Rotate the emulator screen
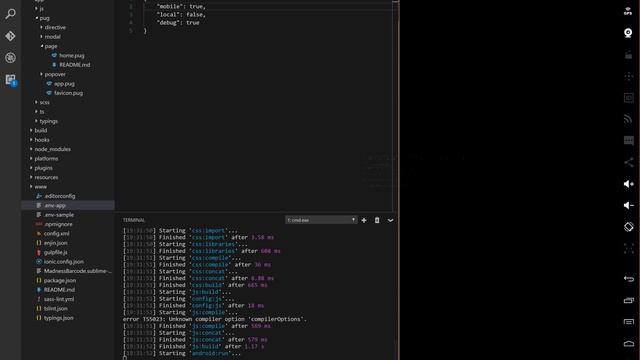This screenshot has height=360, width=640. pyautogui.click(x=628, y=227)
